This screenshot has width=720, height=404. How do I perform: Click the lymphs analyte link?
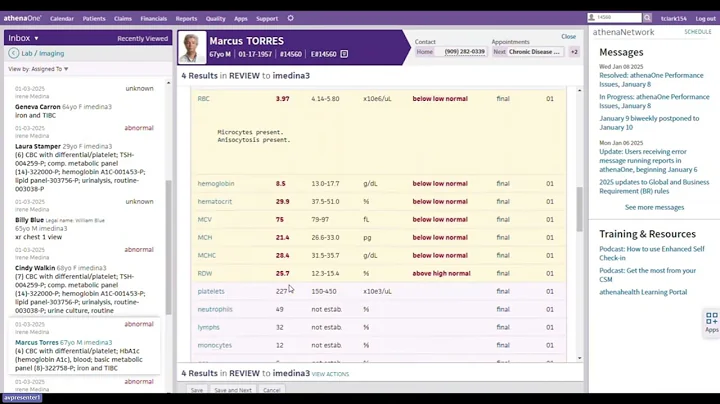[208, 327]
